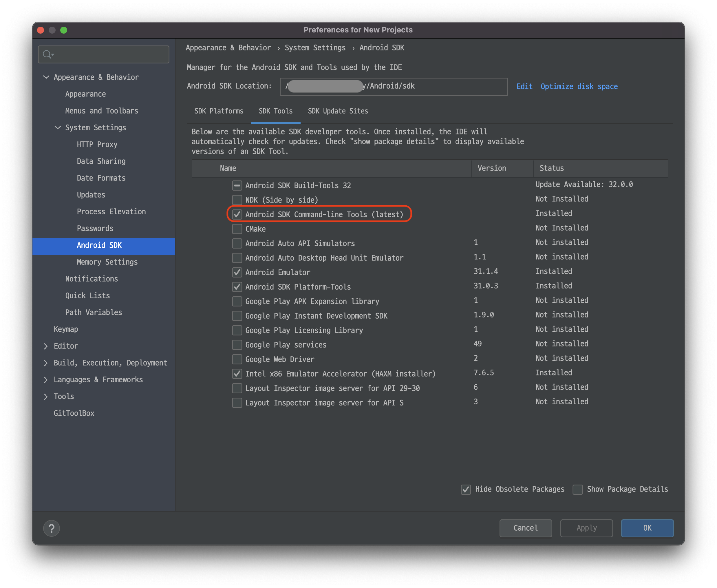Viewport: 717px width, 588px height.
Task: Click the Optimize disk space link
Action: pyautogui.click(x=579, y=86)
